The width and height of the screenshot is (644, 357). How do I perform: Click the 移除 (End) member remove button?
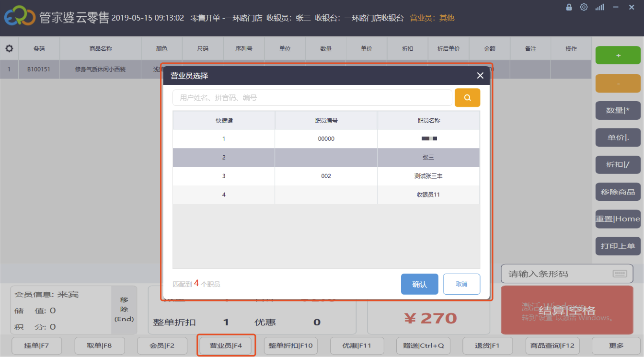(124, 310)
